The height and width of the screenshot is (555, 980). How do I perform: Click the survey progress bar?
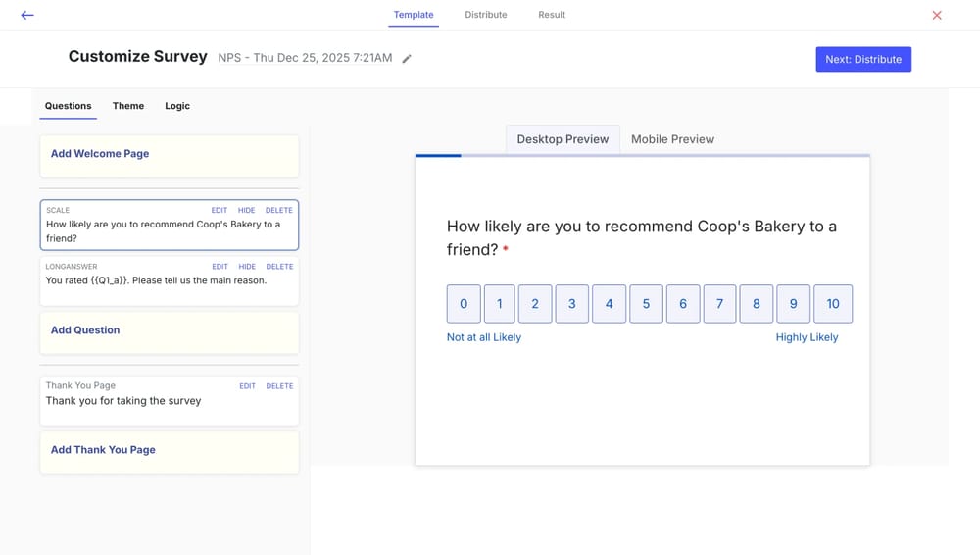(642, 155)
